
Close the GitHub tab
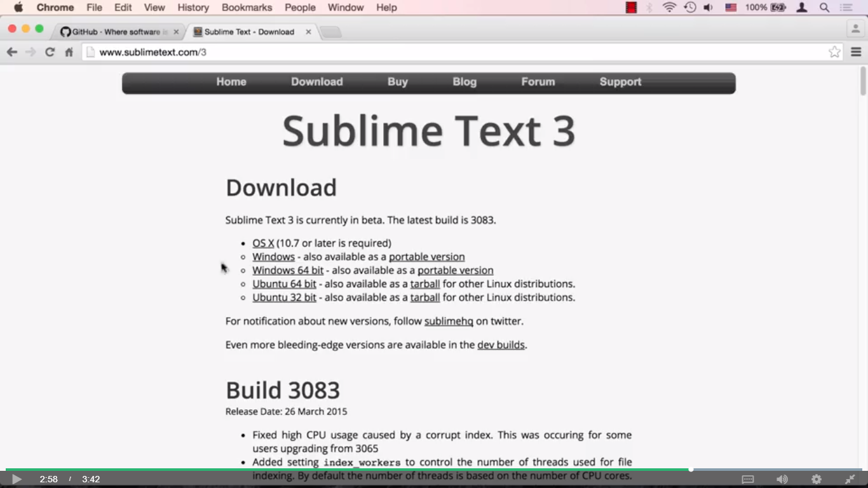pyautogui.click(x=176, y=32)
